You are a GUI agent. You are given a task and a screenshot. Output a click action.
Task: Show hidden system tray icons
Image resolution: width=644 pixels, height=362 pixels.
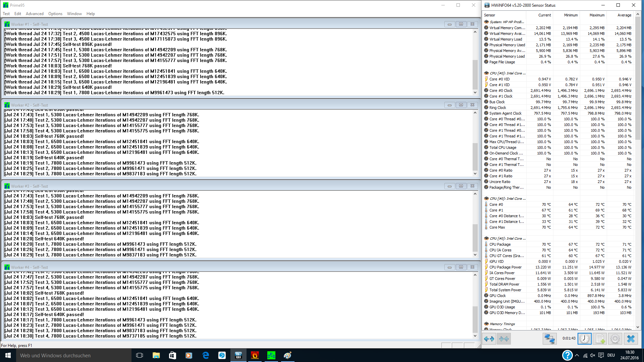pyautogui.click(x=577, y=355)
